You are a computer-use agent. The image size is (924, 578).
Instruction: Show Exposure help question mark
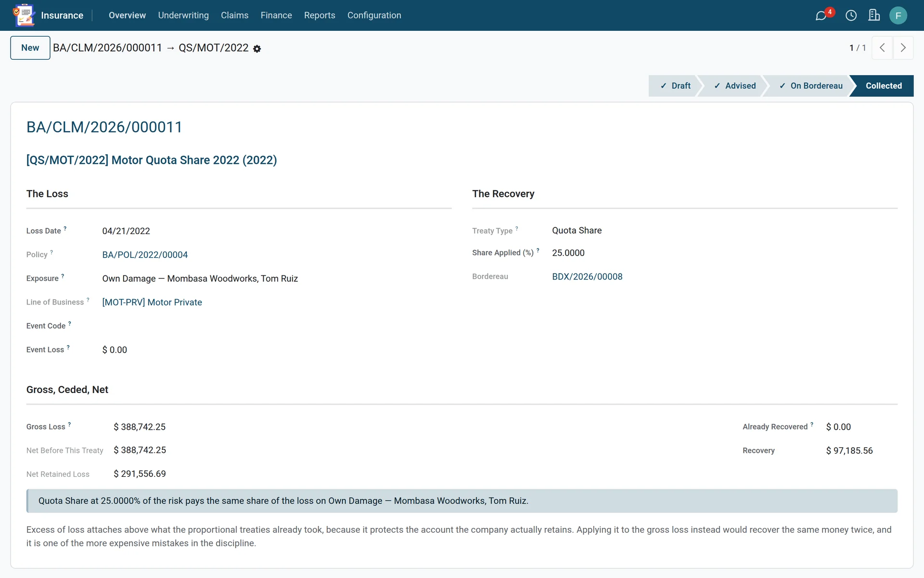point(63,276)
